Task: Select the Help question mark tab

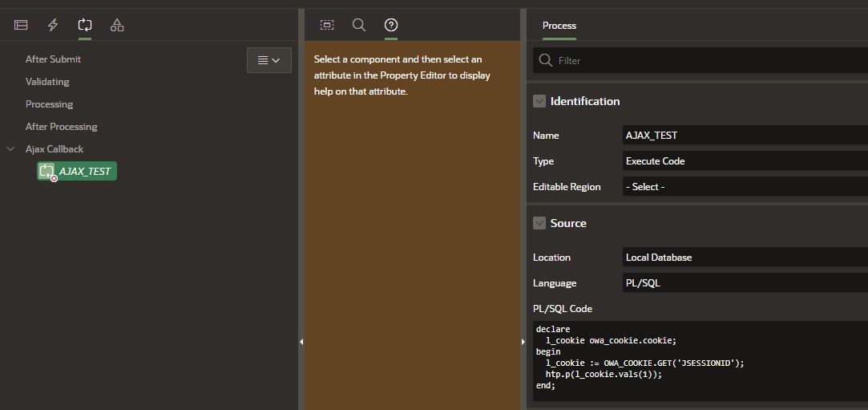Action: point(391,25)
